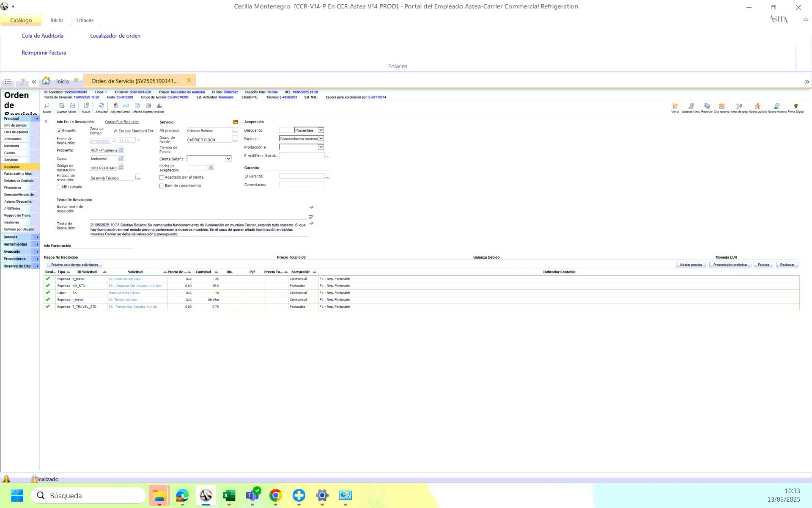
Task: Create a new record with Nuevo icon
Action: (86, 106)
